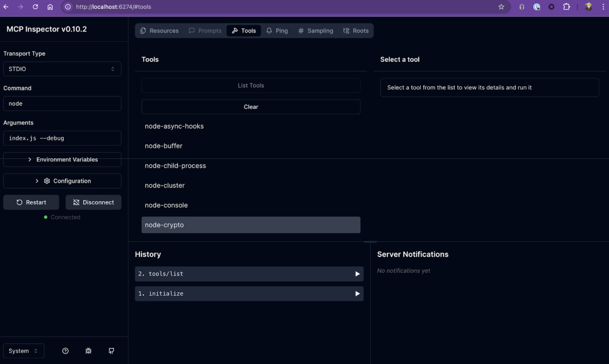Select node-console tool

click(251, 205)
